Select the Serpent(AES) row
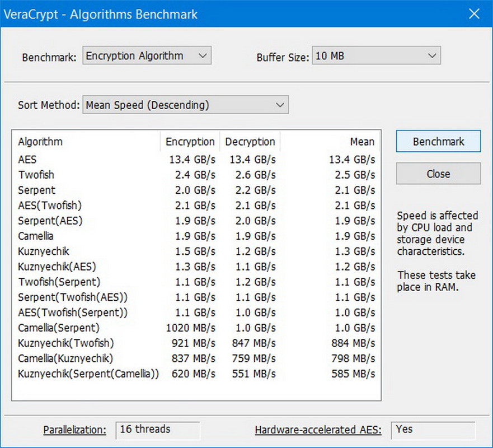Screen dimensions: 493x448 (196, 221)
